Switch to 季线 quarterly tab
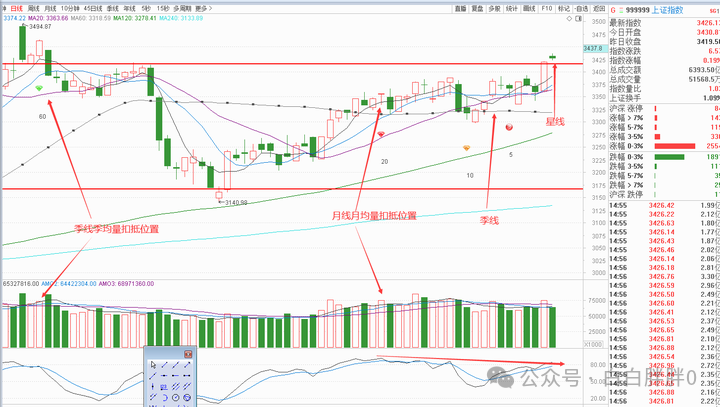Viewport: 720px width, 407px height. click(x=112, y=9)
